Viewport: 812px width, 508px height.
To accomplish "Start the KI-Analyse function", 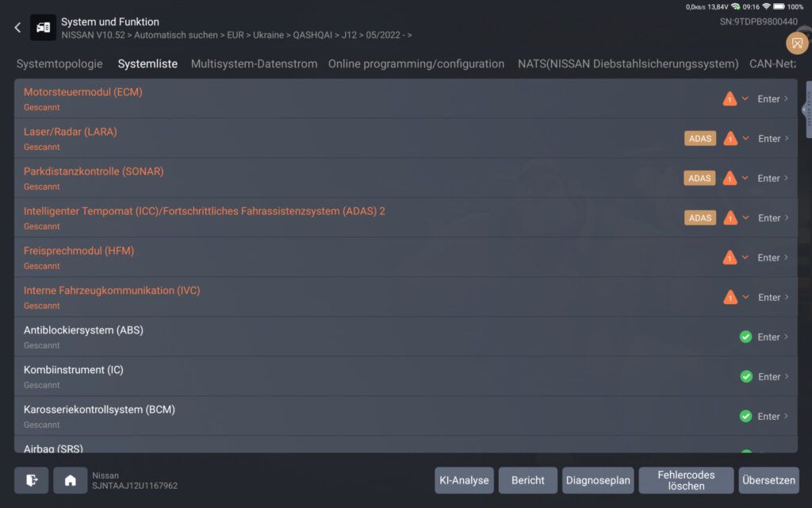I will tap(464, 480).
